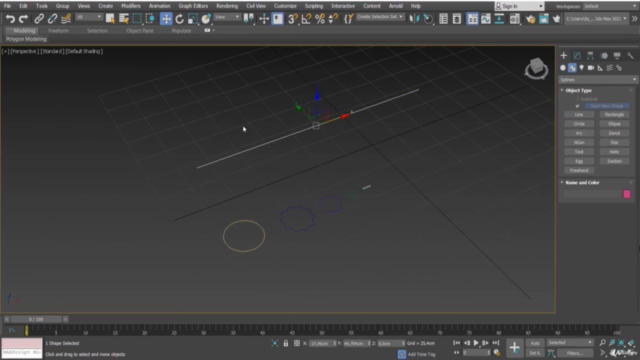Click the Circle spline button
The image size is (640, 360).
579,124
